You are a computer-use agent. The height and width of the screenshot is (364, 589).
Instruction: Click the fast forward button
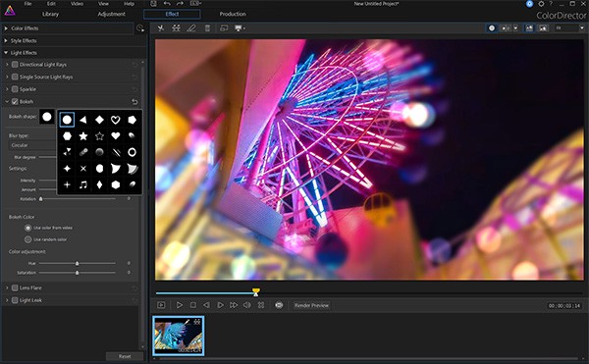click(234, 305)
